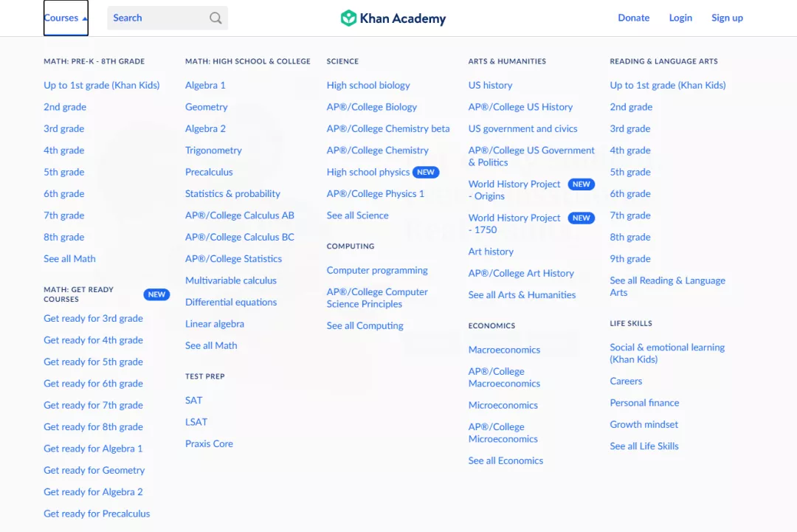Select US government and civics
The height and width of the screenshot is (532, 797).
tap(522, 129)
